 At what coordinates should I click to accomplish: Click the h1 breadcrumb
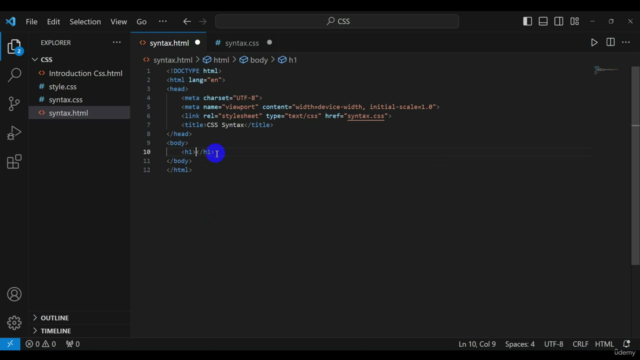[x=293, y=60]
